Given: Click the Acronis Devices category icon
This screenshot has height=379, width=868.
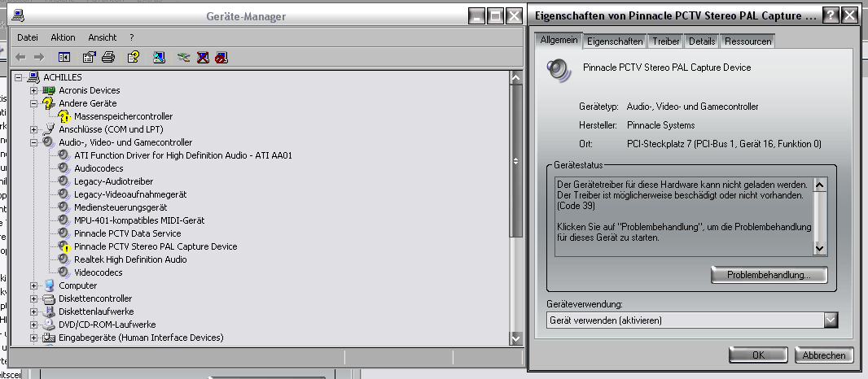Looking at the screenshot, I should 49,90.
